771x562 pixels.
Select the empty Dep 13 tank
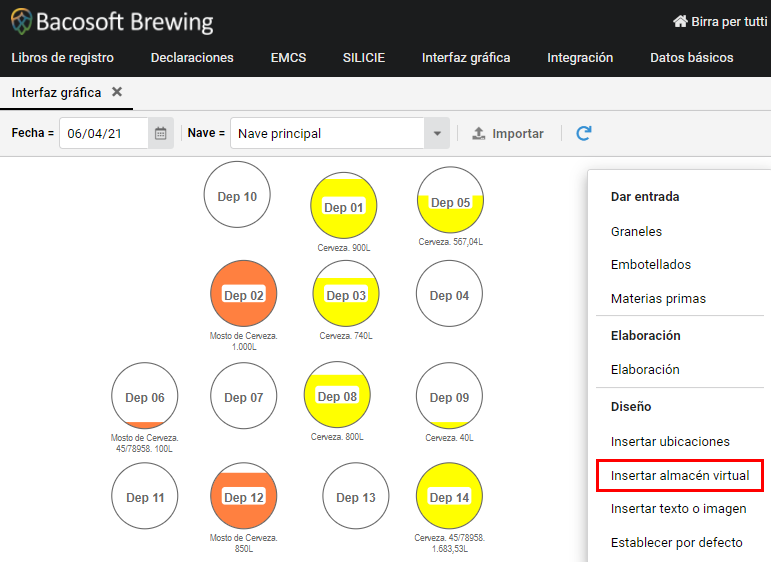click(356, 496)
